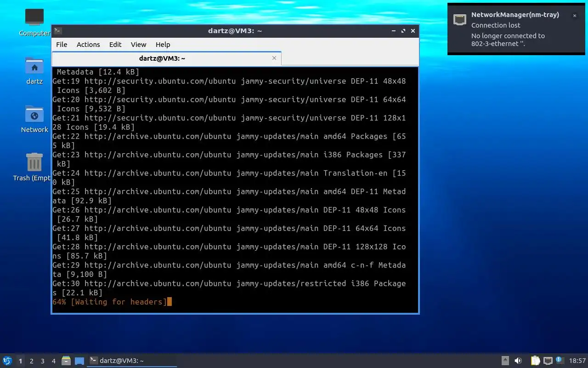This screenshot has height=368, width=588.
Task: Click the dartz@VM3 taskbar window button
Action: [132, 361]
